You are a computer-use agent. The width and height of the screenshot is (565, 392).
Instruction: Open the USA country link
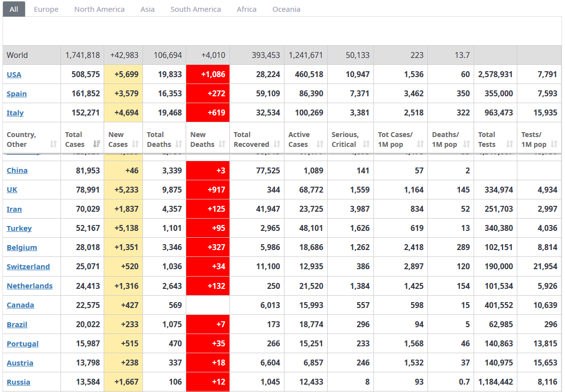pos(14,75)
